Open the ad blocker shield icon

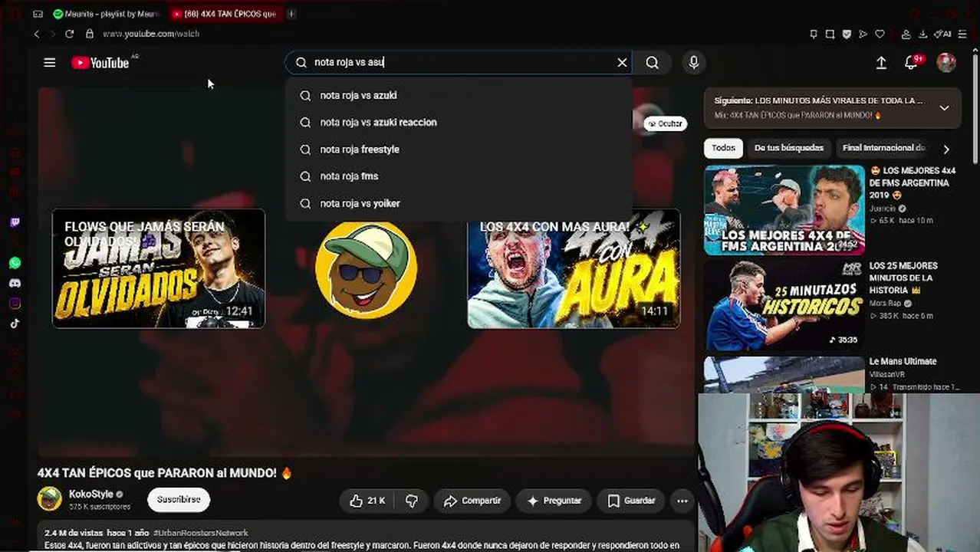(x=847, y=34)
